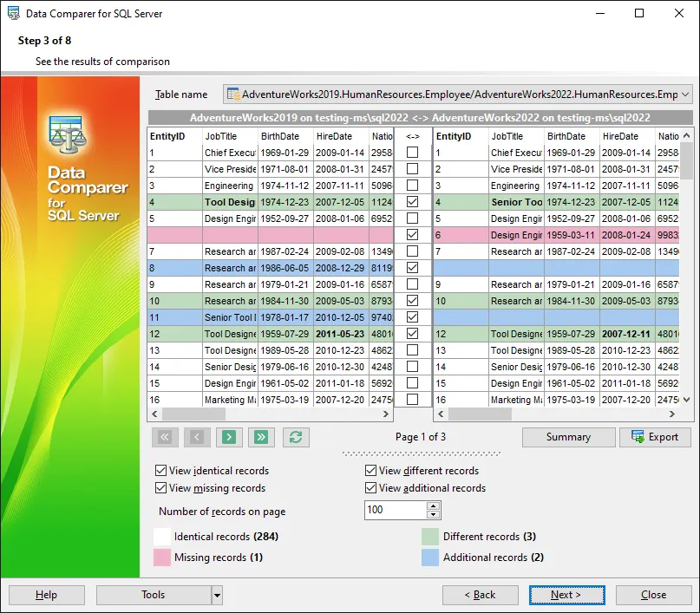Open the comparison Summary

pyautogui.click(x=568, y=437)
